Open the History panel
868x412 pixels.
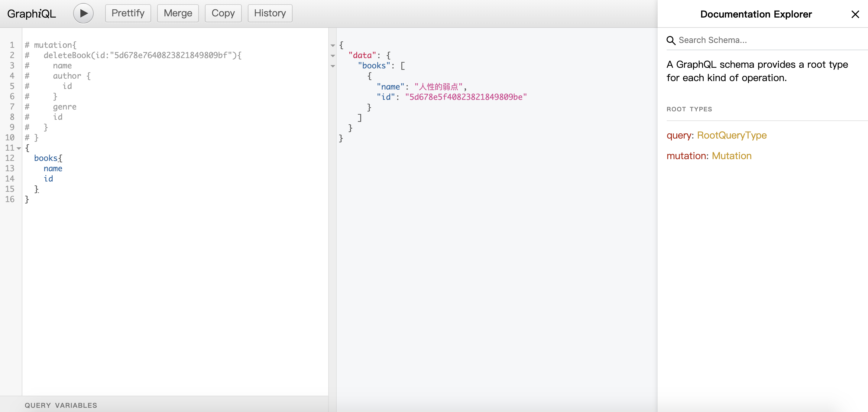tap(270, 14)
